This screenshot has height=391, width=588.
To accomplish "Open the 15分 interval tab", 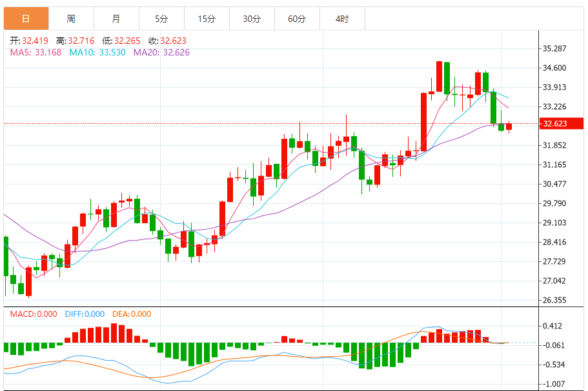I will [207, 18].
